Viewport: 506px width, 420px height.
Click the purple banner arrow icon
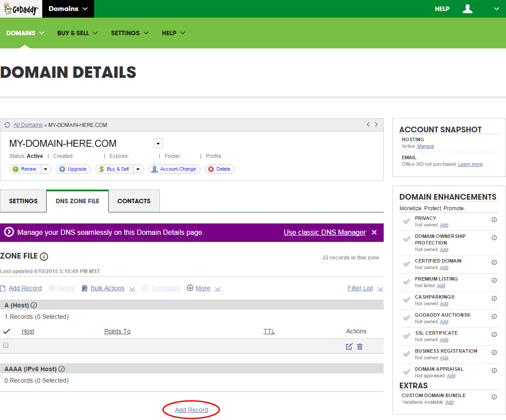pos(9,232)
